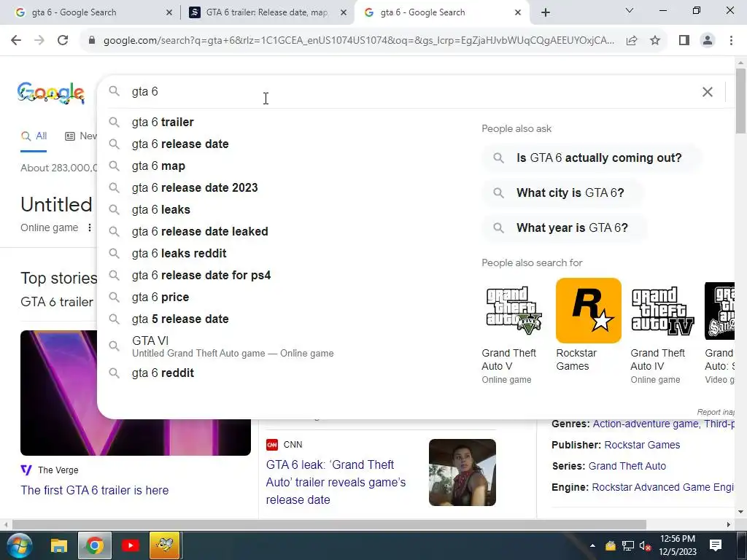Close the GTA 6 trailer article tab
Image resolution: width=747 pixels, height=560 pixels.
point(344,12)
